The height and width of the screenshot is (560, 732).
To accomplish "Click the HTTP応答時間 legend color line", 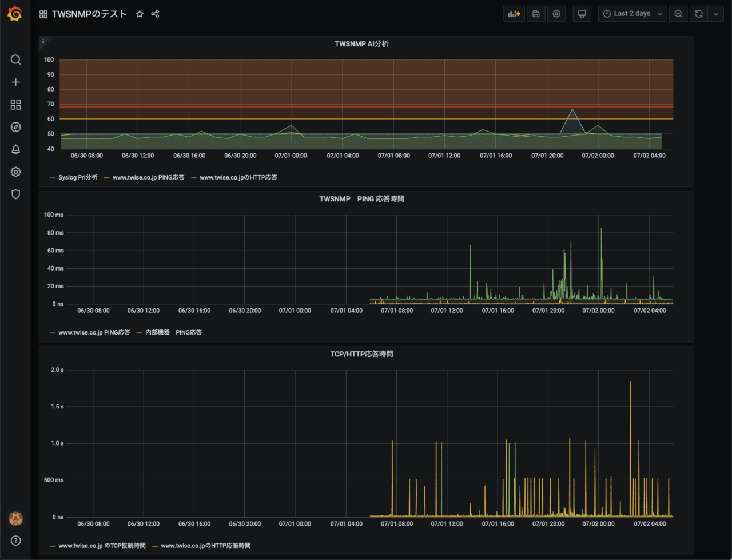I will [x=155, y=546].
